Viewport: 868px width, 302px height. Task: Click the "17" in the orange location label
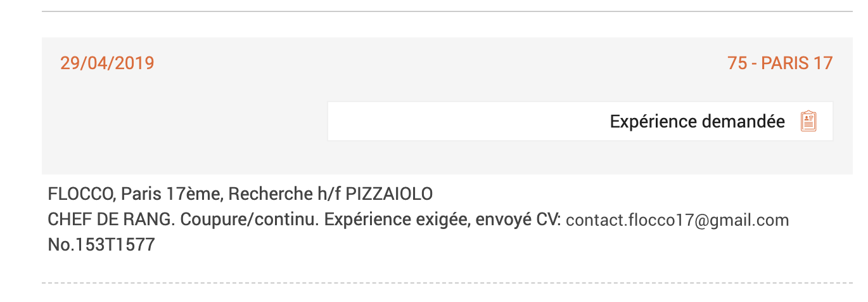[x=823, y=63]
